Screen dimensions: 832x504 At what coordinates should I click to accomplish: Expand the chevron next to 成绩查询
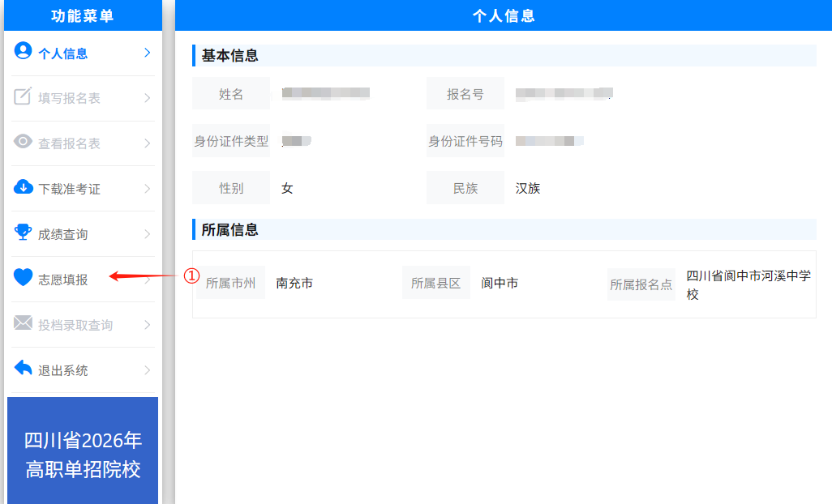click(x=148, y=233)
